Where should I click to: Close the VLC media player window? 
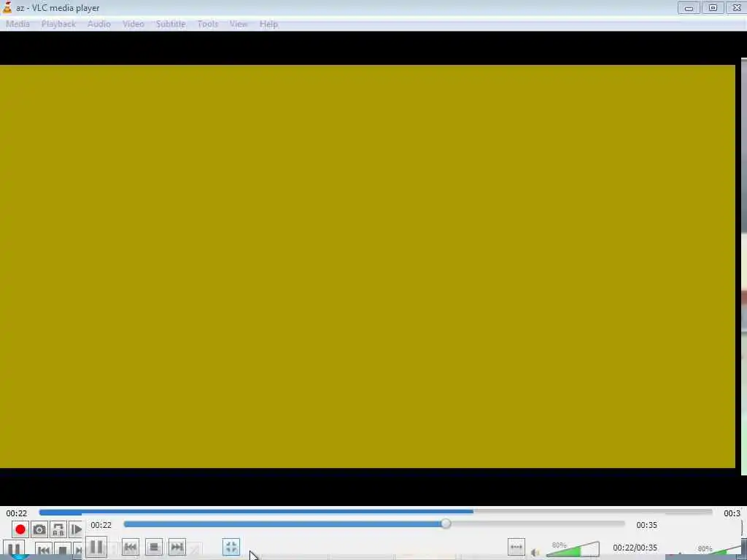[737, 7]
